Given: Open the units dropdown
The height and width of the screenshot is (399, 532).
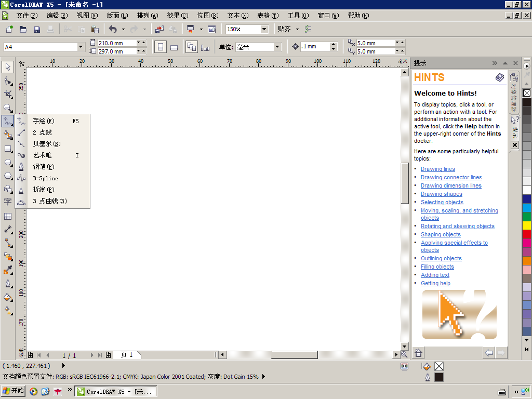Looking at the screenshot, I should (x=277, y=47).
